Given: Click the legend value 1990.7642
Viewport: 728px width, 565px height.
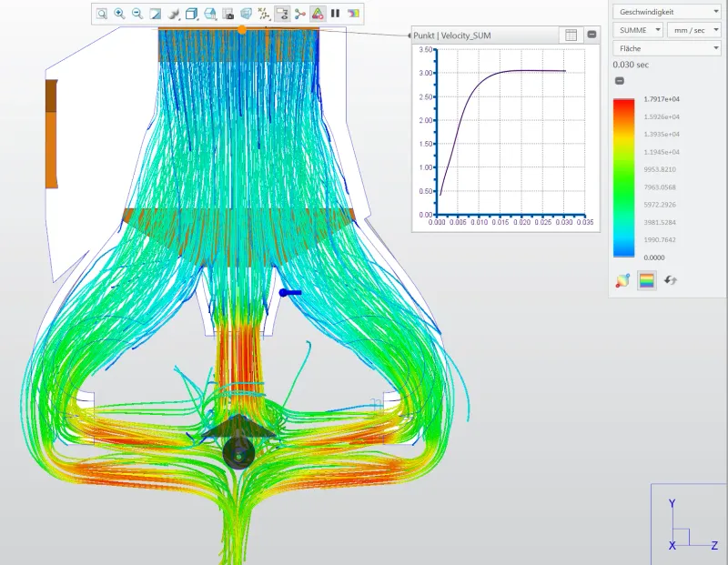Looking at the screenshot, I should (660, 240).
